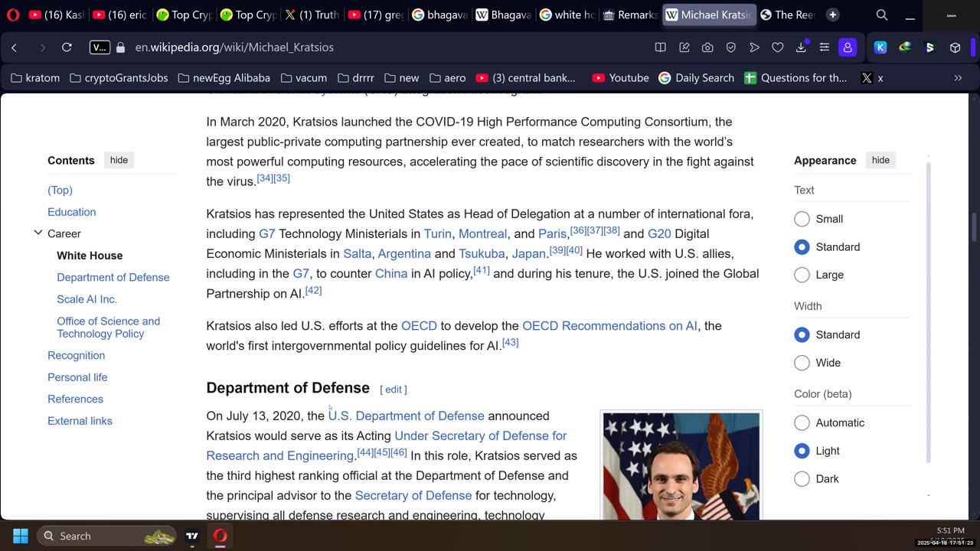Select Large text size
This screenshot has width=980, height=551.
[x=802, y=275]
